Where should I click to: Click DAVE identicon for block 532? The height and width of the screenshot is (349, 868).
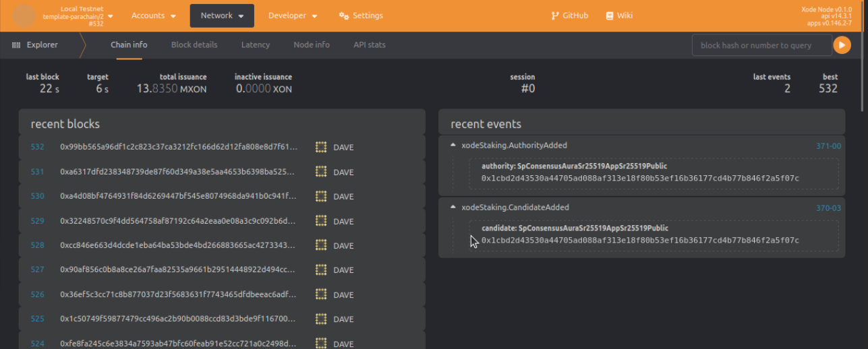click(x=321, y=147)
